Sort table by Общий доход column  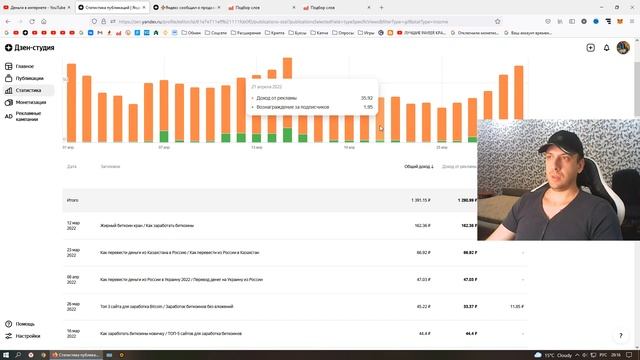419,167
